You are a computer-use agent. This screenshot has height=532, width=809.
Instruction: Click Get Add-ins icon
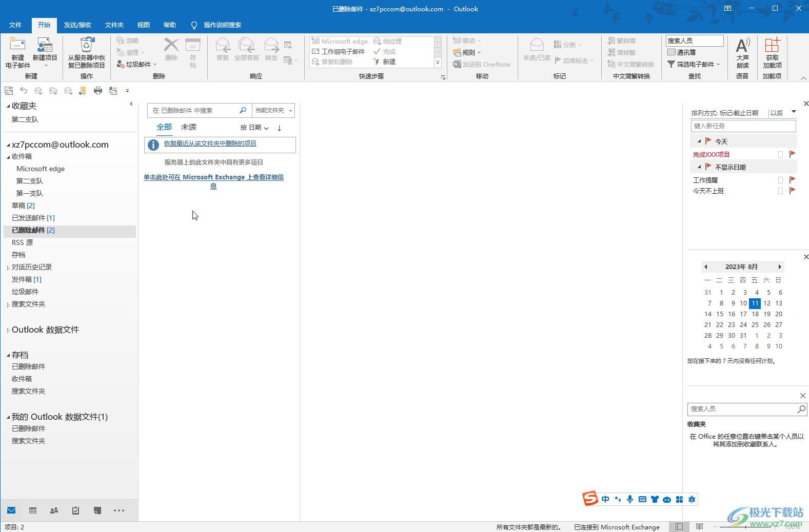tap(772, 45)
